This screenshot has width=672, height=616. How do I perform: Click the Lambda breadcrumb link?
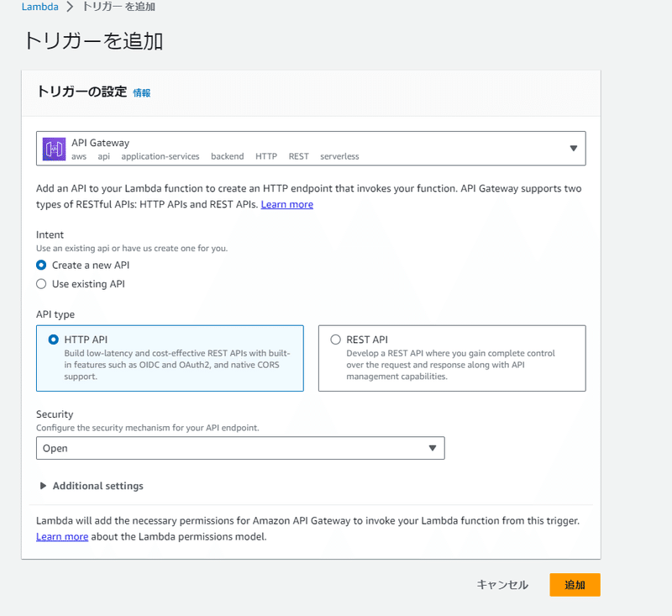(39, 7)
